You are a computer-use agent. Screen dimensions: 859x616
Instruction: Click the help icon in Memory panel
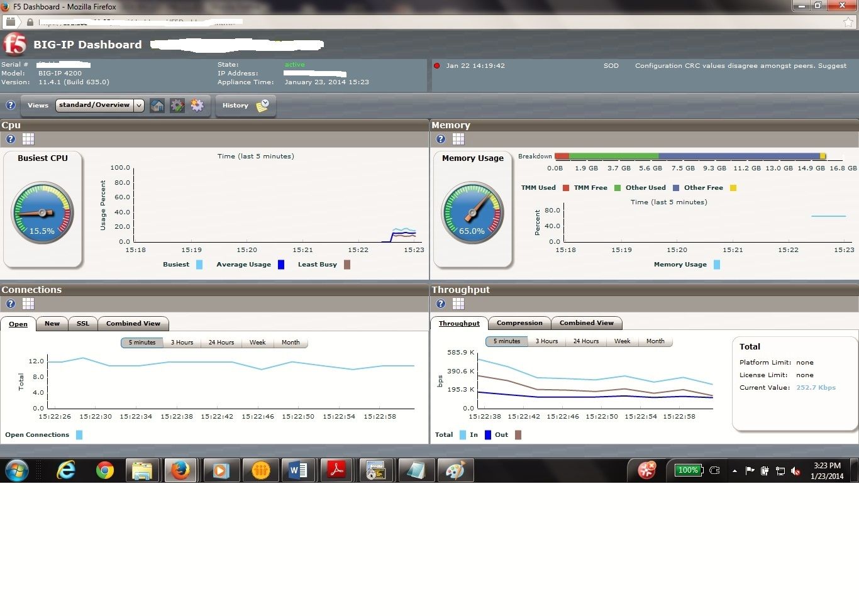441,139
